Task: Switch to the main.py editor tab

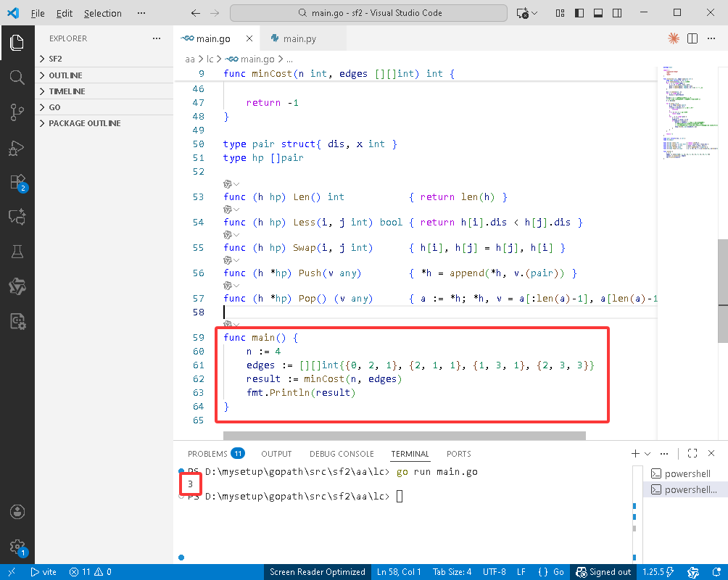Action: (x=299, y=38)
